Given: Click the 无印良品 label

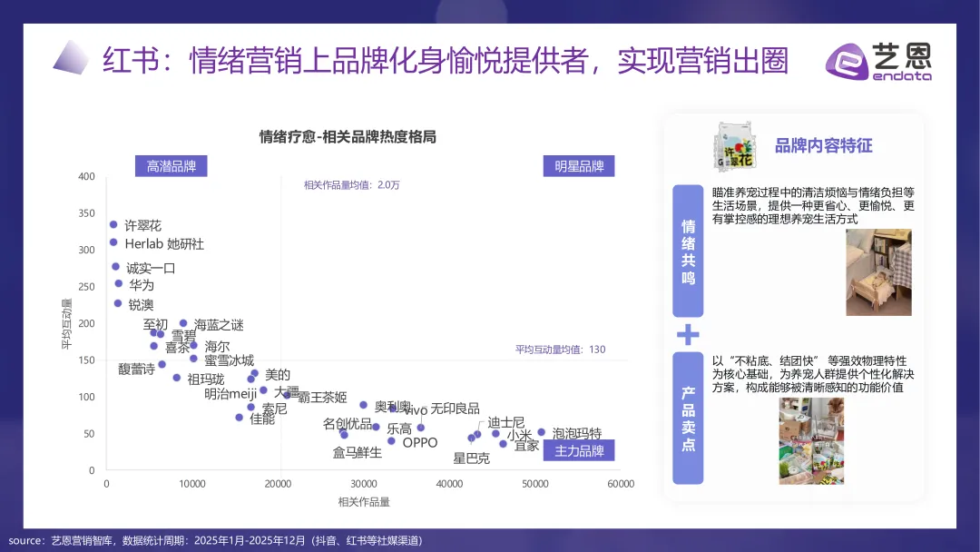Looking at the screenshot, I should (455, 409).
